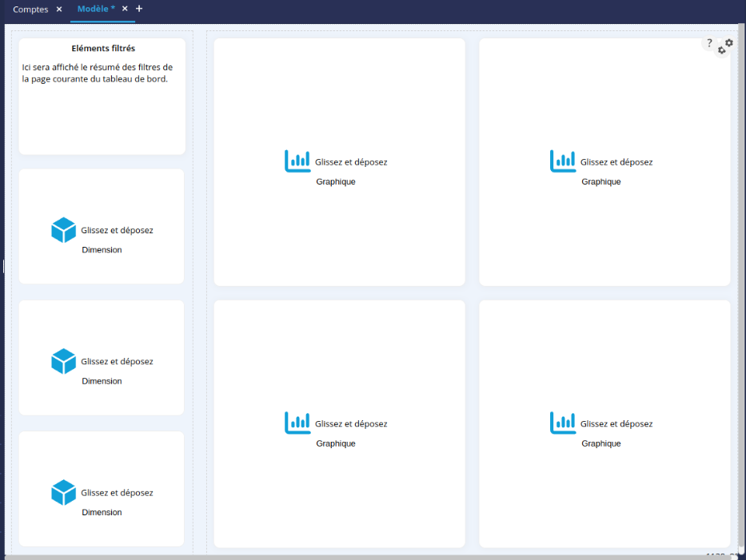Open help with the question mark icon
The image size is (746, 560).
tap(709, 43)
